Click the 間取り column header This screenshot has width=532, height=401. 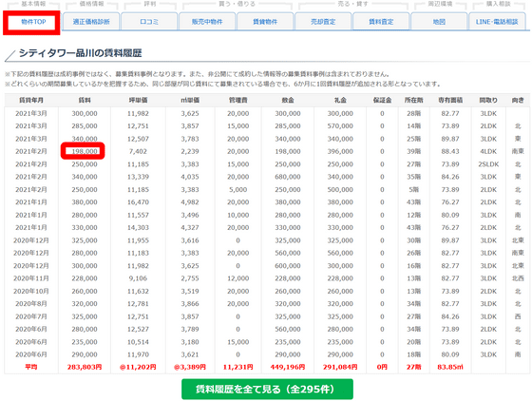tap(488, 101)
